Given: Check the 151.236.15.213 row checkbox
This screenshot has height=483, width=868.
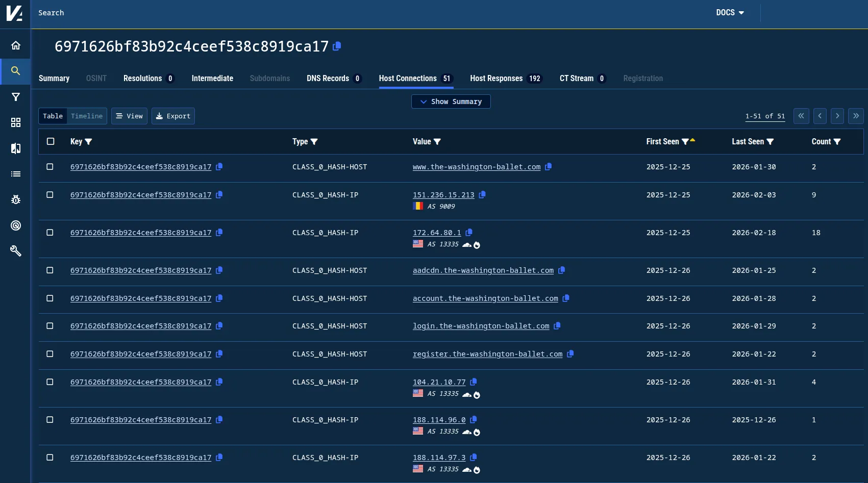Looking at the screenshot, I should tap(50, 195).
